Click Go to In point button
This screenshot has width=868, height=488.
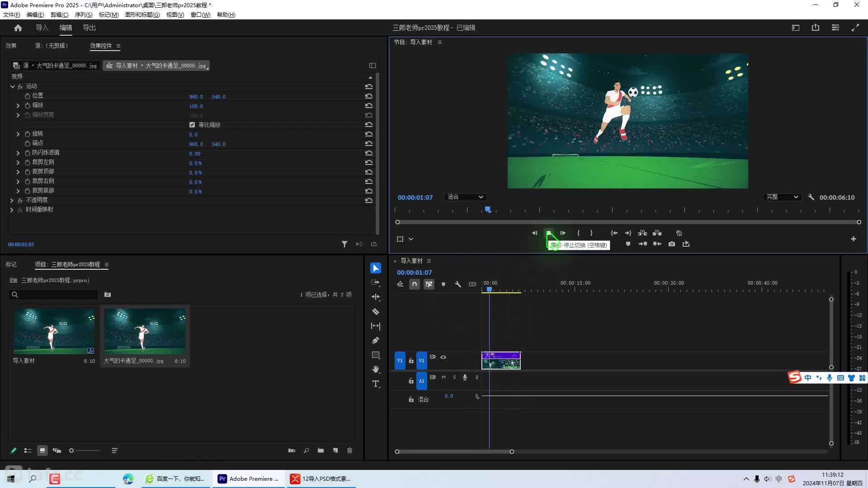pos(614,233)
